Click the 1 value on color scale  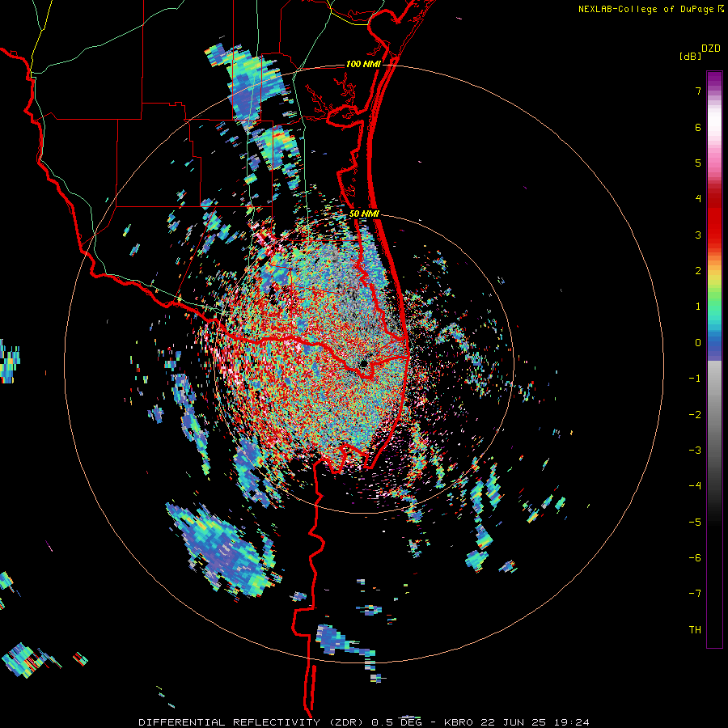point(698,307)
